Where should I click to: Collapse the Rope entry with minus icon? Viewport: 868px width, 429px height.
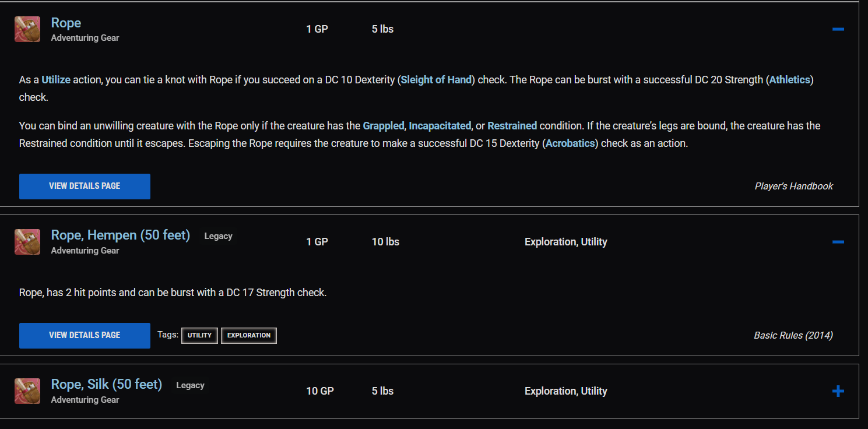coord(838,29)
